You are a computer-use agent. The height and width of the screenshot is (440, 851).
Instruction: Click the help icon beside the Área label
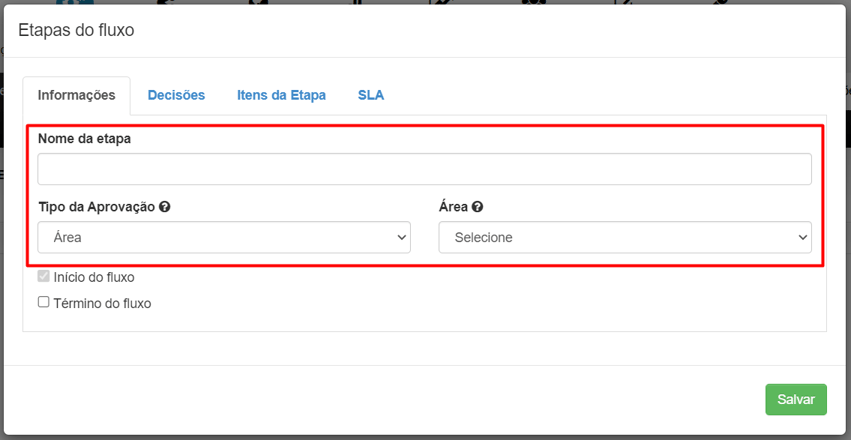477,207
